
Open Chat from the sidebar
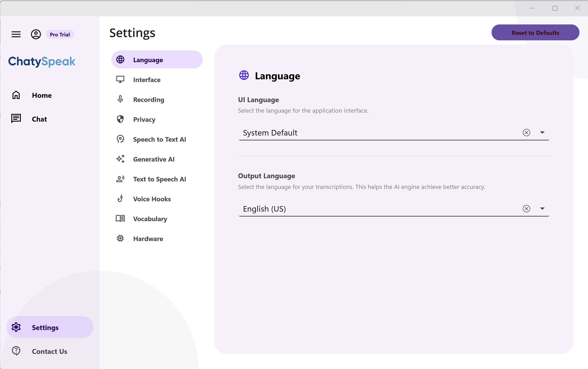[x=39, y=119]
